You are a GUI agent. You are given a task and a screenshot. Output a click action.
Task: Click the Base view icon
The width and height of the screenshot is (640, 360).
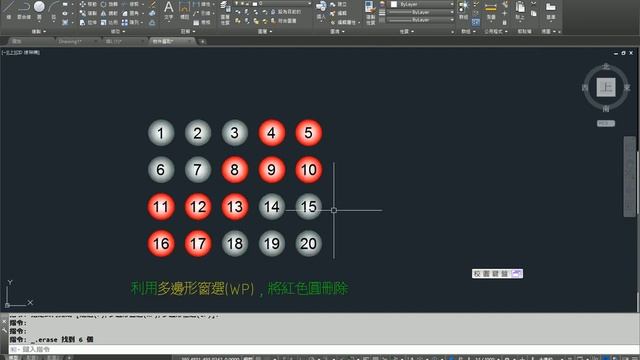(x=551, y=10)
